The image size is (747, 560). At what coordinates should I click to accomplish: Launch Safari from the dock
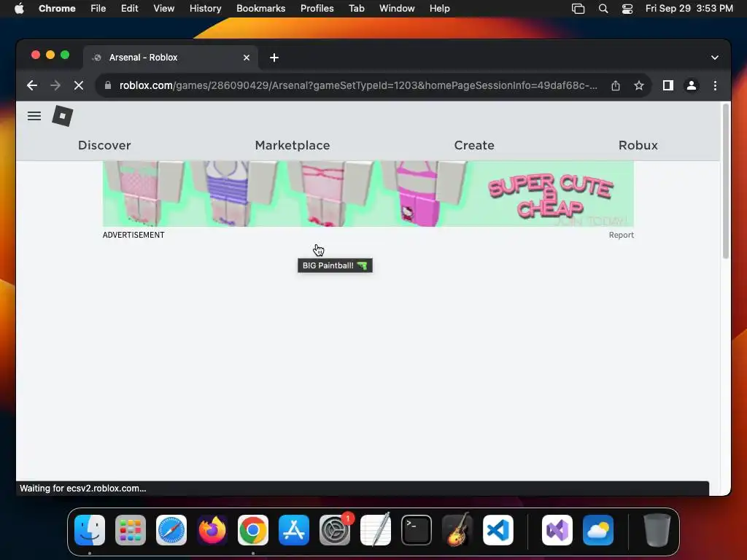coord(171,530)
